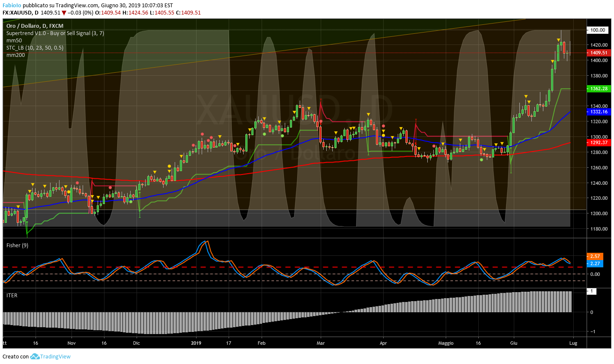Select the Supertrend V1.0 indicator label
The width and height of the screenshot is (614, 364).
click(55, 33)
